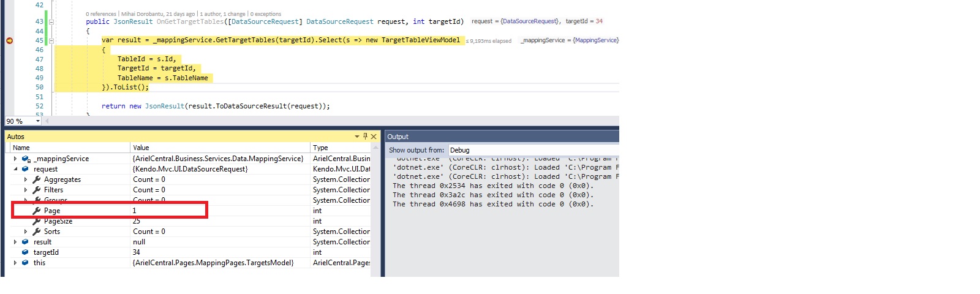This screenshot has height=294, width=980.
Task: Select the targetId value 34
Action: click(136, 252)
